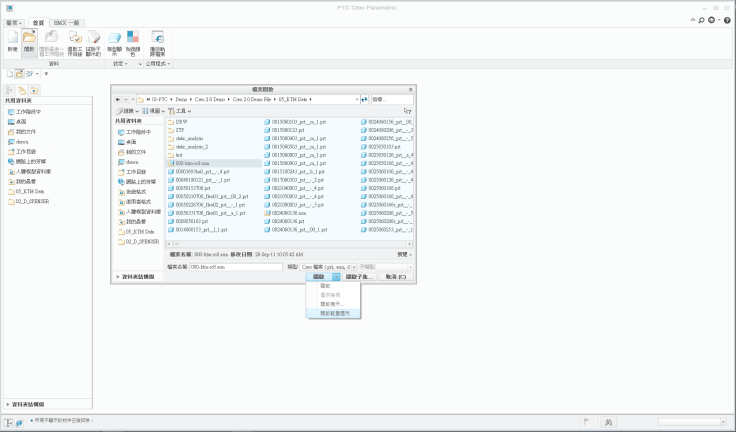Click the system colors icon in the ribbon

point(133,39)
